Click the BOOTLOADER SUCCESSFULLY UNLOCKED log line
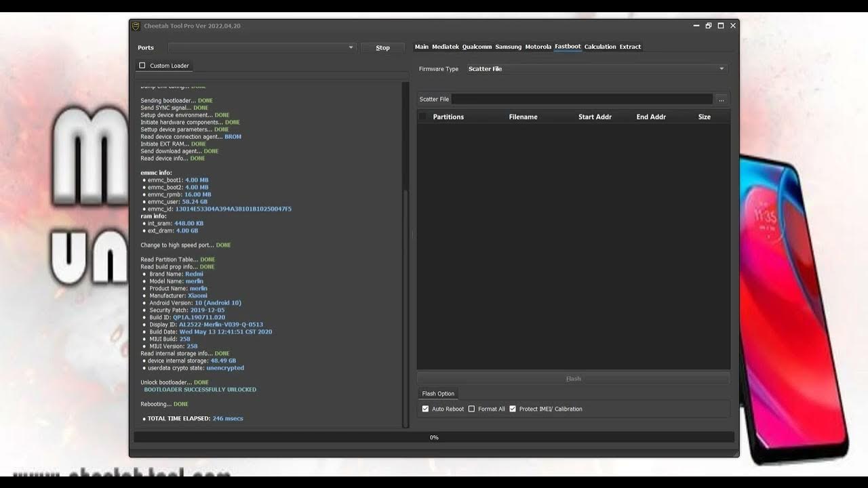Image resolution: width=868 pixels, height=488 pixels. (200, 390)
